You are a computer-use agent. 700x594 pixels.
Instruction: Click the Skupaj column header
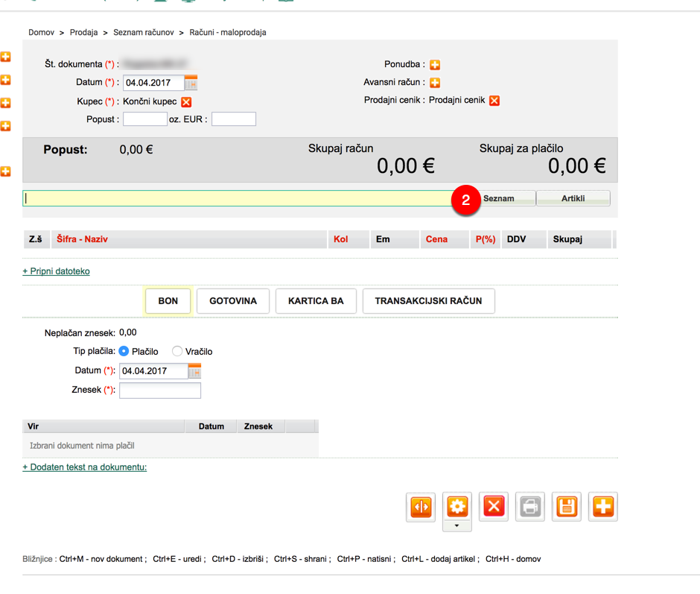(x=579, y=239)
